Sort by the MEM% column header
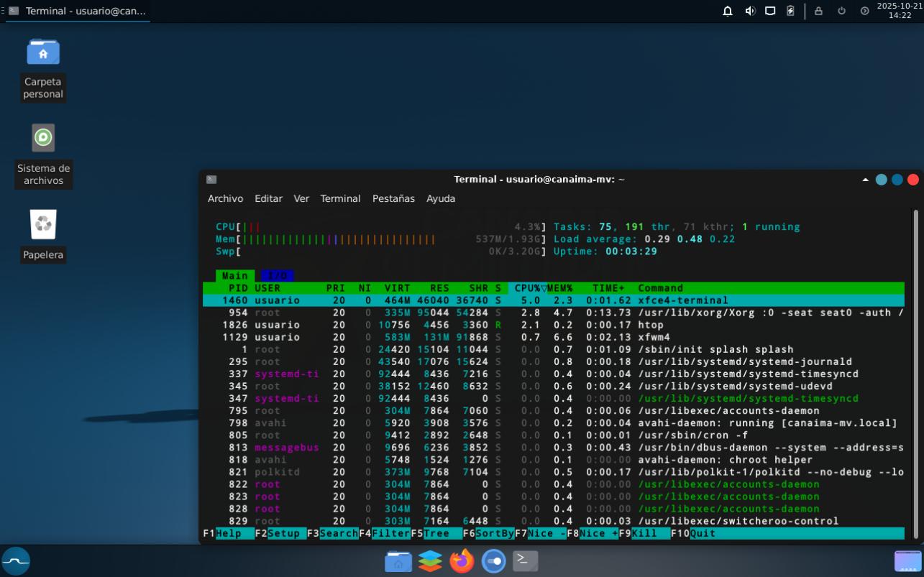Screen dimensions: 924x577 560,288
